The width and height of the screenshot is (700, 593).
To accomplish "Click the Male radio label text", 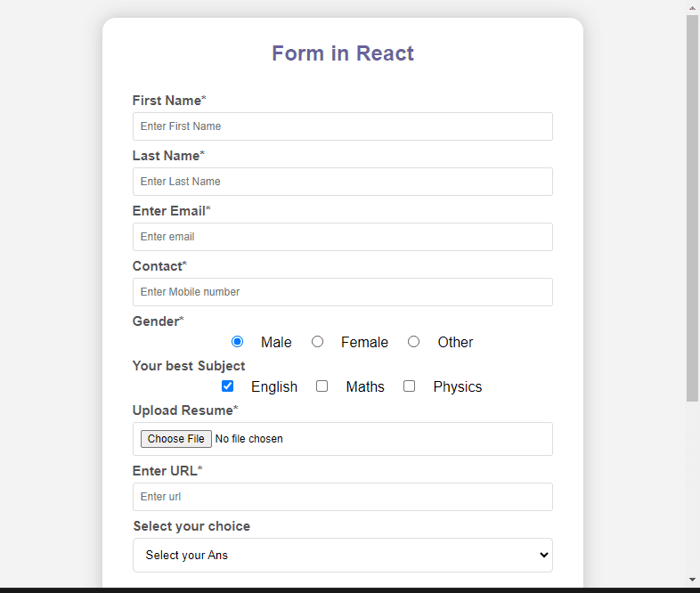I will pos(276,343).
